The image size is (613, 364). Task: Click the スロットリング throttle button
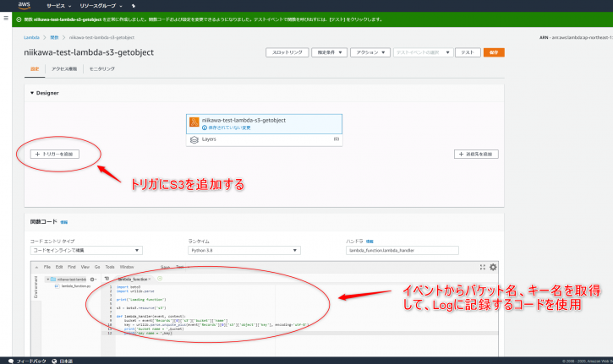[287, 52]
